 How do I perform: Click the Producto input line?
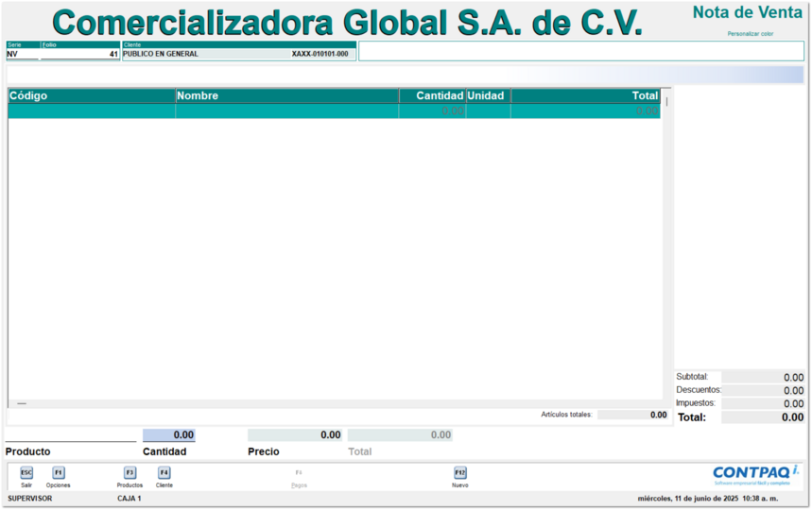tap(71, 435)
